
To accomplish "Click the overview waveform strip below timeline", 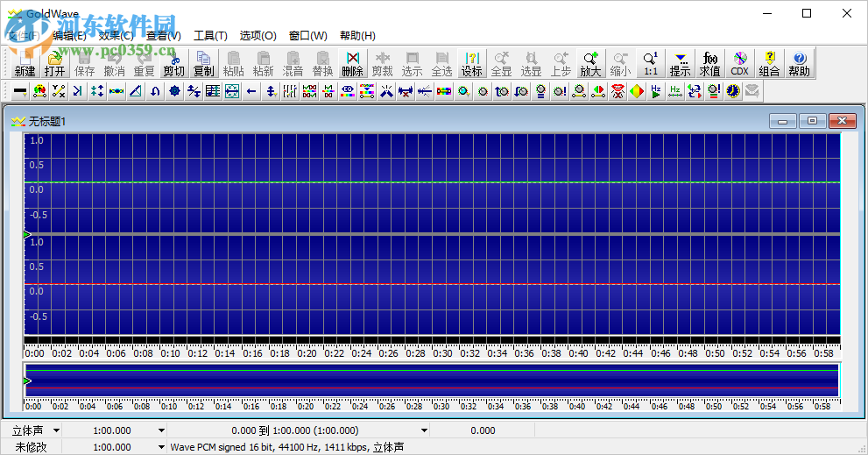I will pos(431,381).
